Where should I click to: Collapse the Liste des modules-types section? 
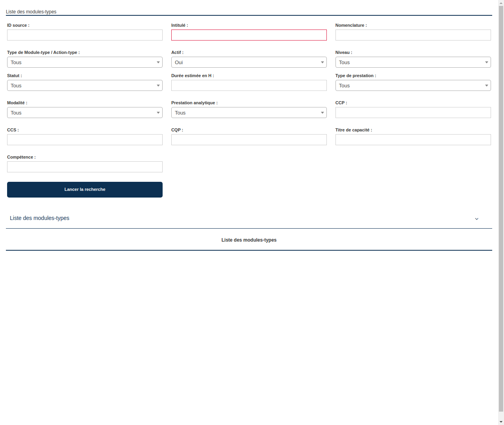476,218
